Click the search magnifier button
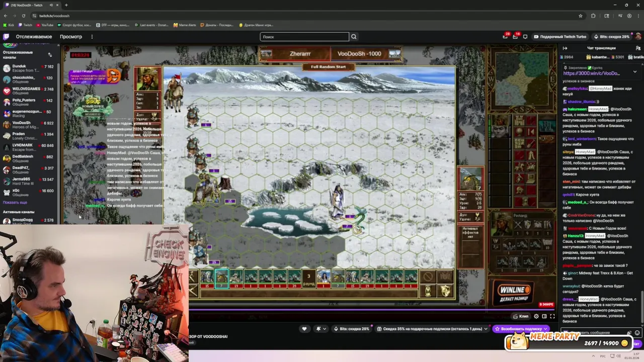 click(x=354, y=37)
